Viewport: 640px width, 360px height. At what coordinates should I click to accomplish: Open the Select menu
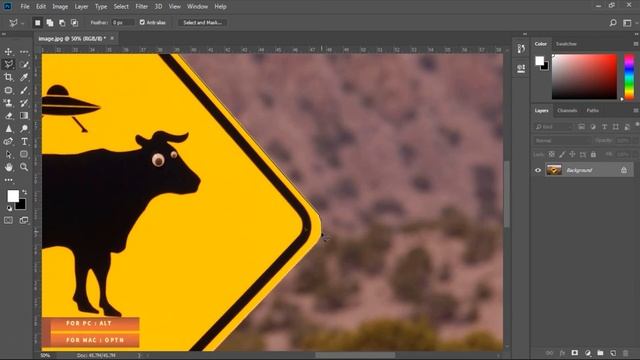coord(121,7)
